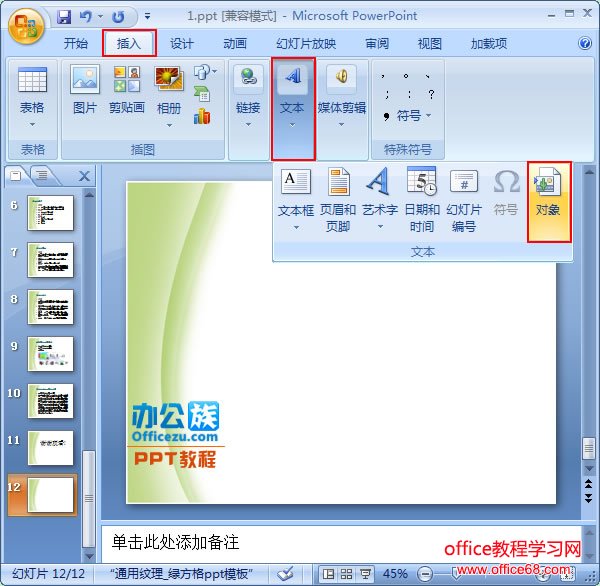Go to next slide double arrow
The image size is (600, 586).
click(589, 498)
